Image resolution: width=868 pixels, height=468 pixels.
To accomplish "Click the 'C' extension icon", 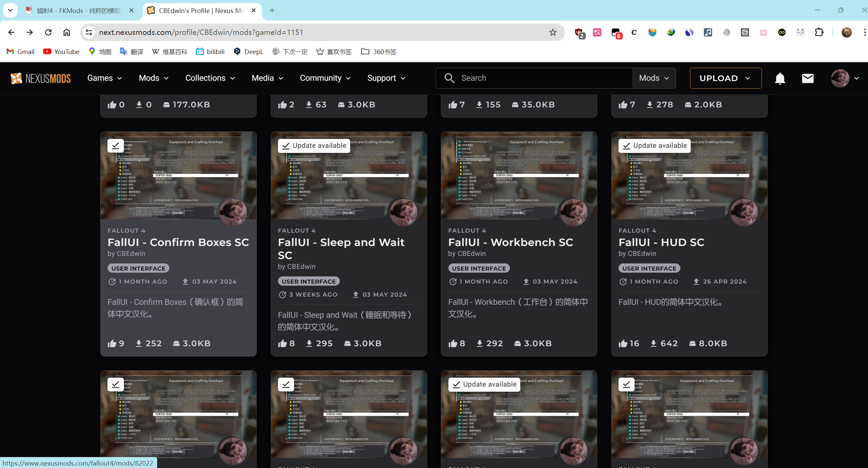I will [634, 32].
